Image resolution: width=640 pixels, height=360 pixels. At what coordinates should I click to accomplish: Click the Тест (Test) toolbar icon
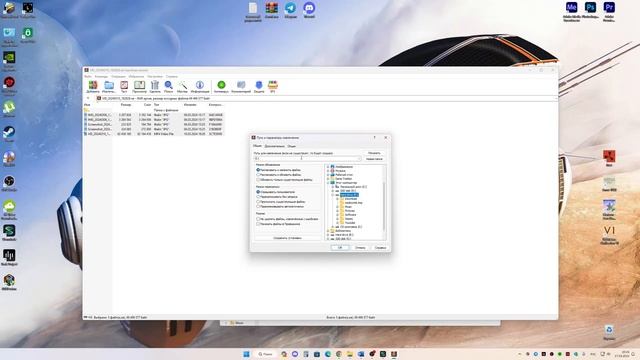pyautogui.click(x=124, y=87)
